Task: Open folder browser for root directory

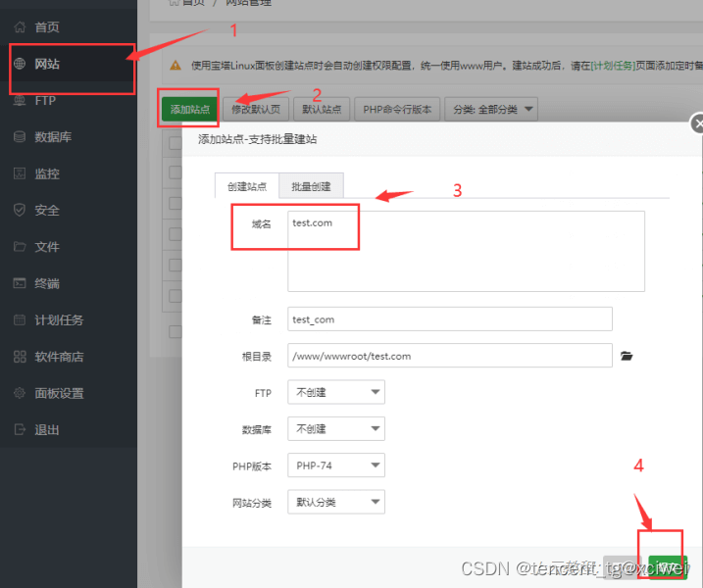Action: (x=627, y=356)
